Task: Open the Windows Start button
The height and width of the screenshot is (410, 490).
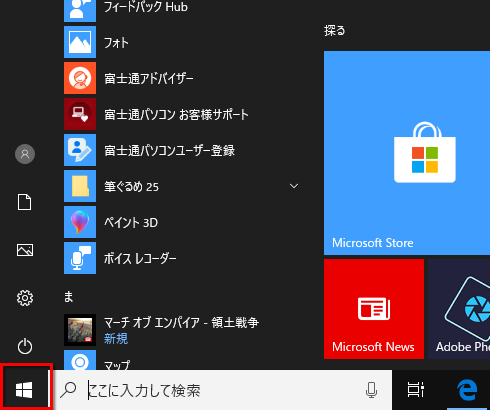Action: [x=24, y=390]
